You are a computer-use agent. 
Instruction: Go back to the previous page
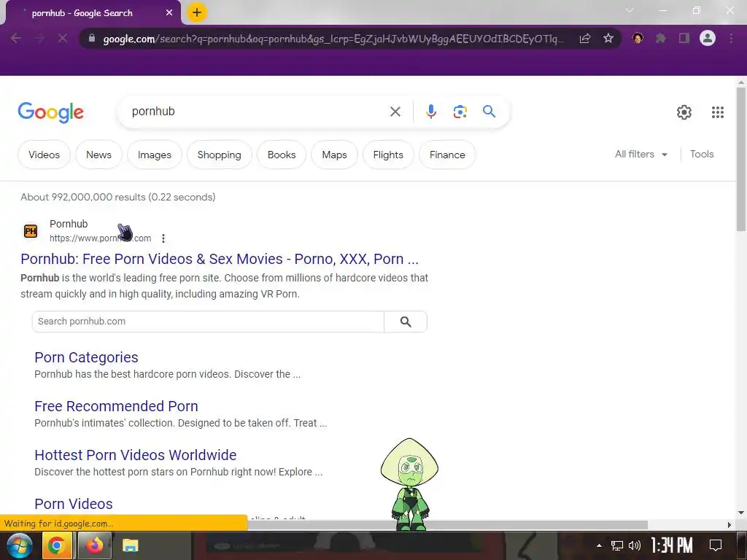(16, 38)
